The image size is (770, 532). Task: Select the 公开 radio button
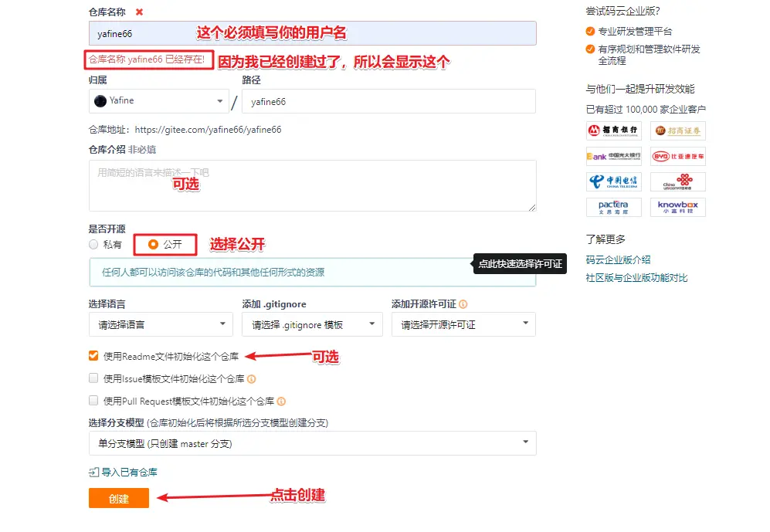coord(153,245)
